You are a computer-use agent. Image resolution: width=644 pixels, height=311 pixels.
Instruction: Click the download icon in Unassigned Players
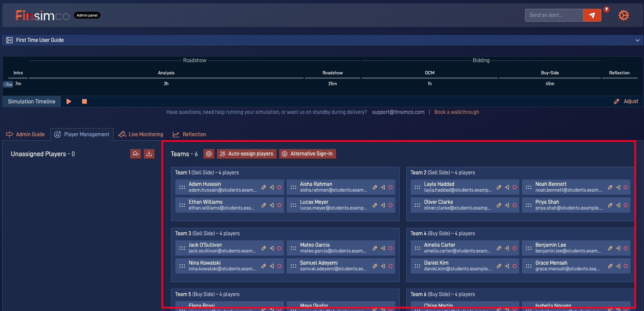pos(149,154)
